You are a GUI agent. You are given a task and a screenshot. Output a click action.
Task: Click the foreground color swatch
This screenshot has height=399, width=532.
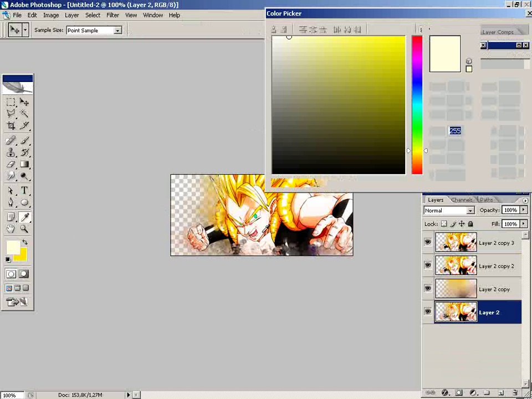[x=13, y=247]
